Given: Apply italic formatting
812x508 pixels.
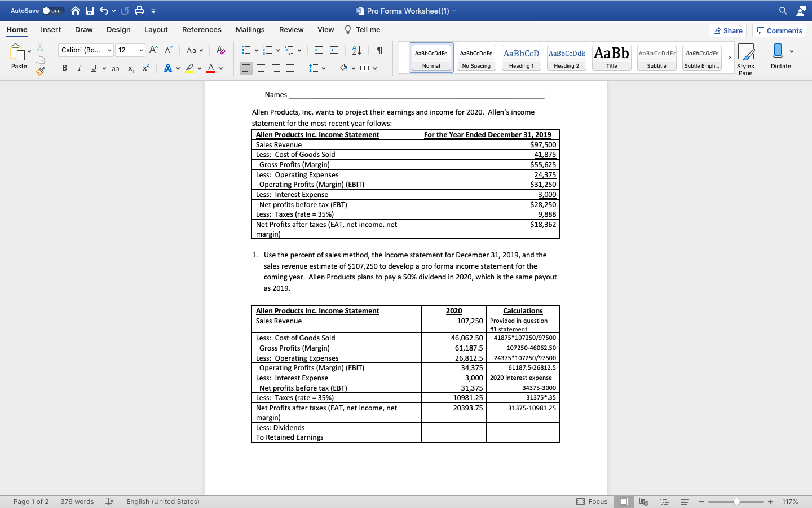Looking at the screenshot, I should [79, 68].
